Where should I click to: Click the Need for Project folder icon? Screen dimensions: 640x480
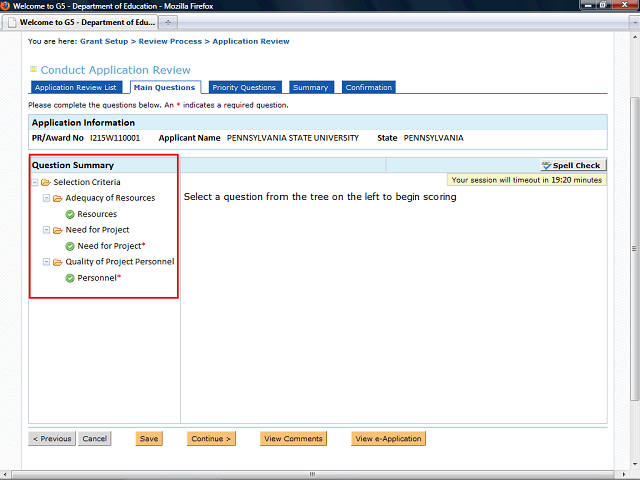coord(58,230)
